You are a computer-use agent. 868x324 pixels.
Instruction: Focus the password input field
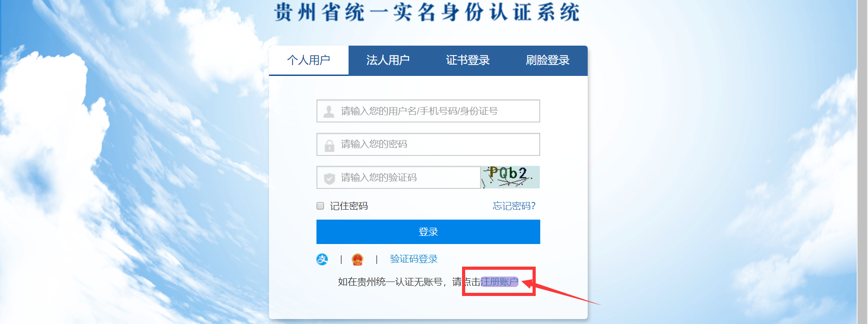coord(428,144)
